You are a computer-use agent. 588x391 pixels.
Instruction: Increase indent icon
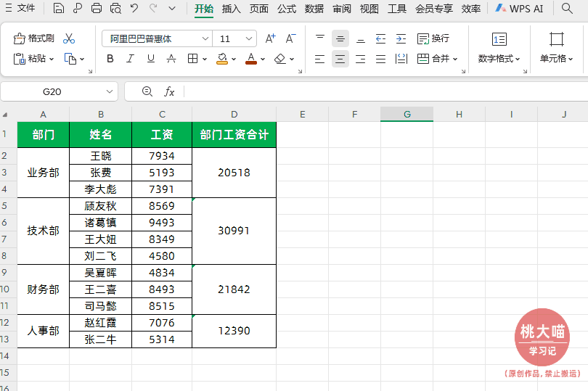click(x=401, y=38)
